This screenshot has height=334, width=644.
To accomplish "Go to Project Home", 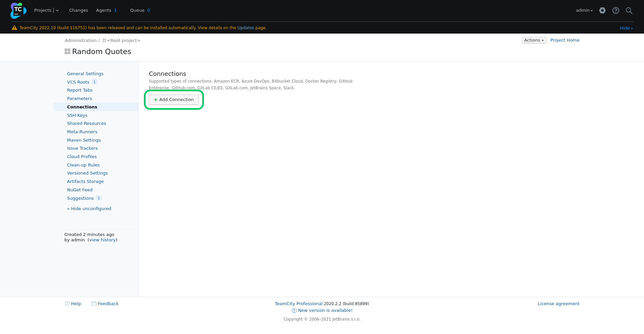I will point(565,40).
